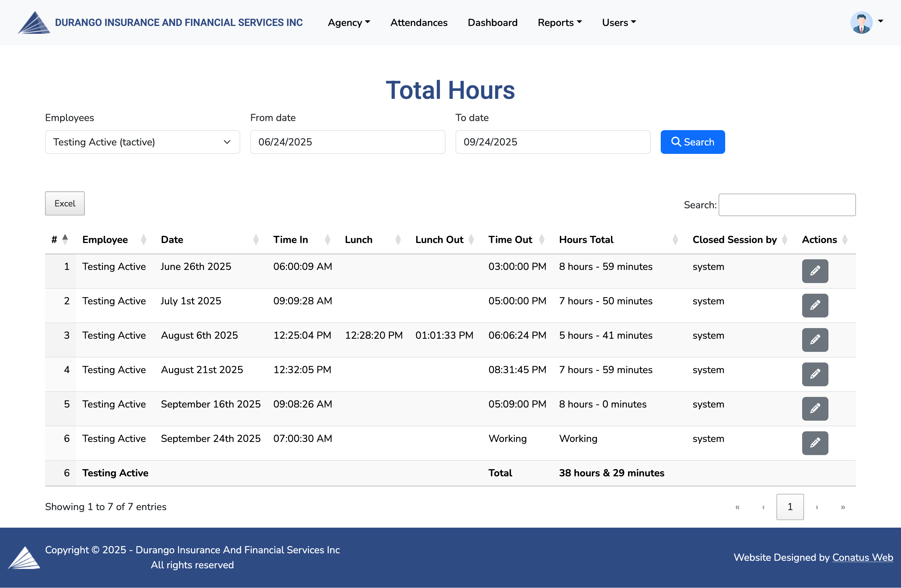Viewport: 901px width, 588px height.
Task: Click the blue Search button
Action: [x=692, y=142]
